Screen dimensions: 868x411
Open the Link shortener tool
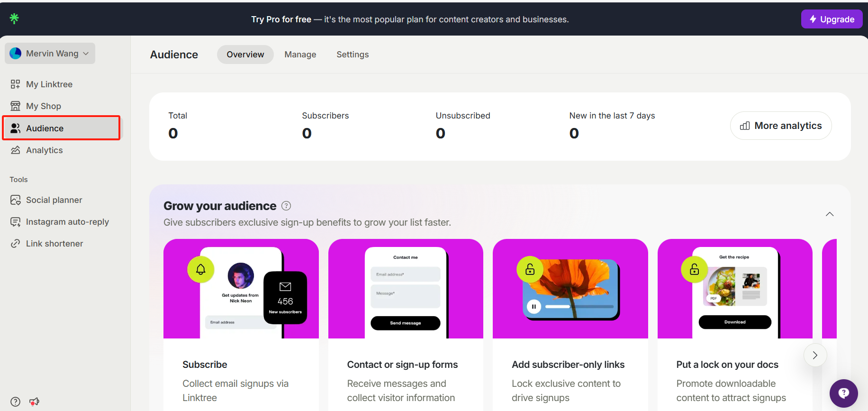click(x=54, y=244)
